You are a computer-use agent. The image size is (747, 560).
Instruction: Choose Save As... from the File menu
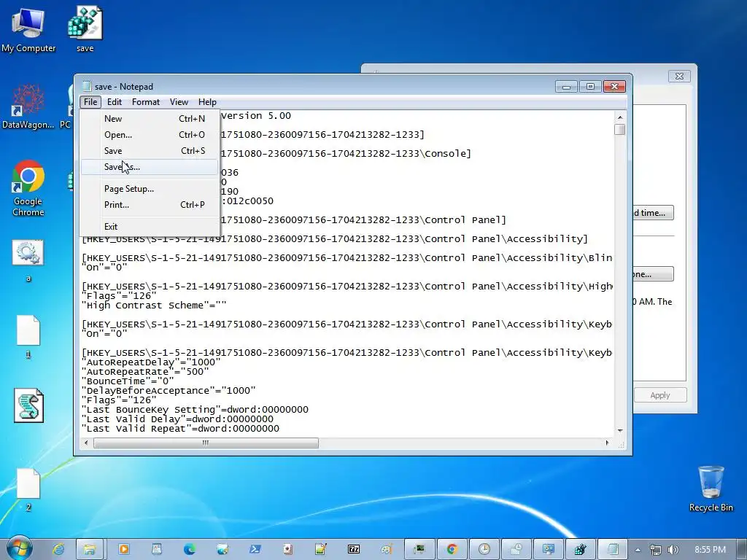[150, 167]
